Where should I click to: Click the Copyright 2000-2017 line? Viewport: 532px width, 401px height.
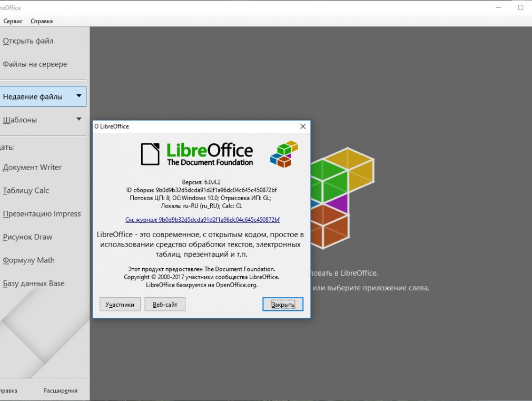202,277
